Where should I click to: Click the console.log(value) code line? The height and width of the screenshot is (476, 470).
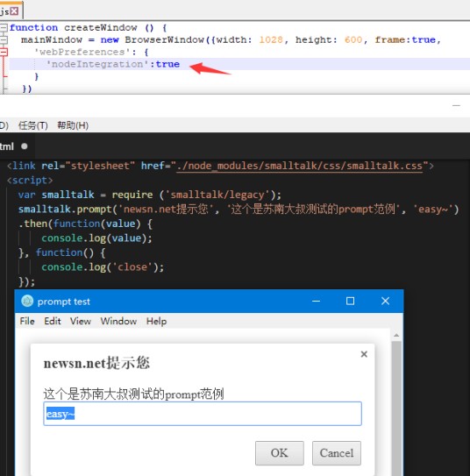point(96,238)
